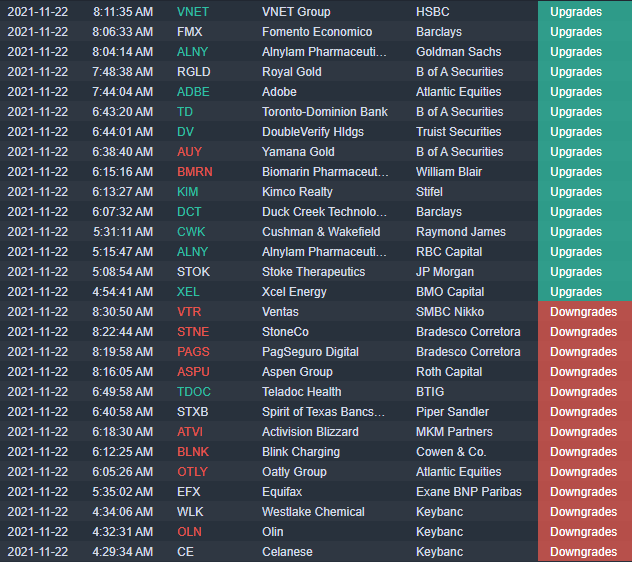Click the Raymond James firm cell
Viewport: 632px width, 562px height.
click(460, 232)
